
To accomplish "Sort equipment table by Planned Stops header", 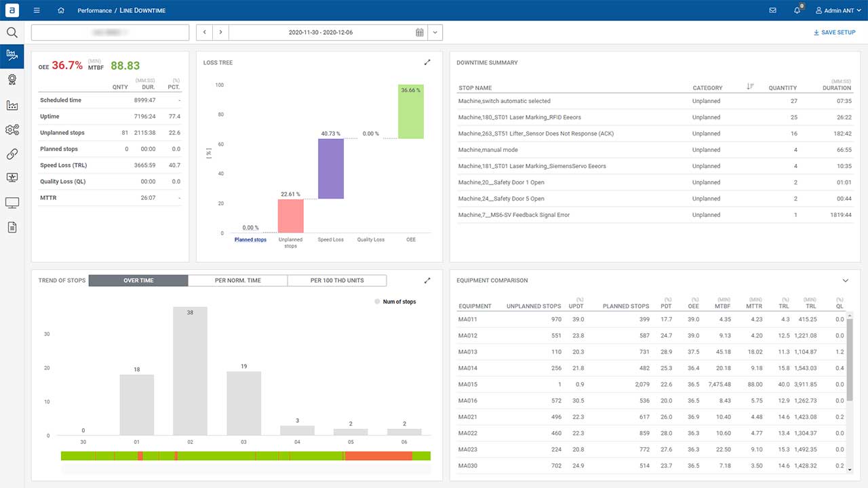I will pos(626,306).
